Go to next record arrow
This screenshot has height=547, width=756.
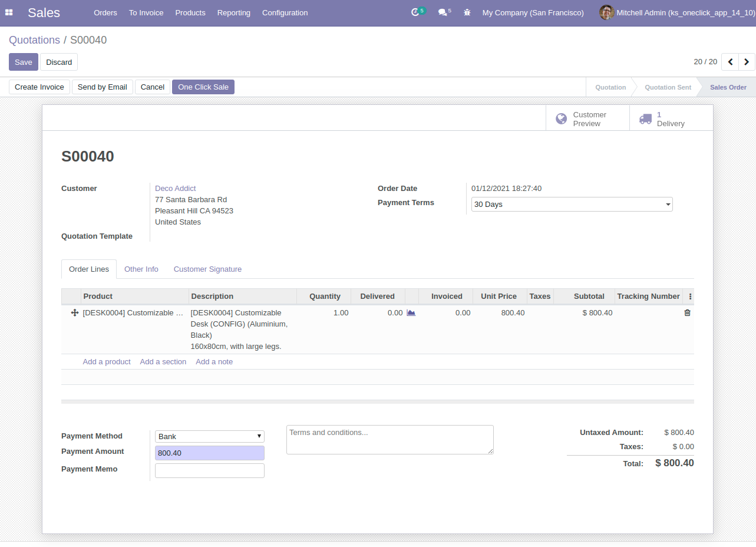(747, 62)
